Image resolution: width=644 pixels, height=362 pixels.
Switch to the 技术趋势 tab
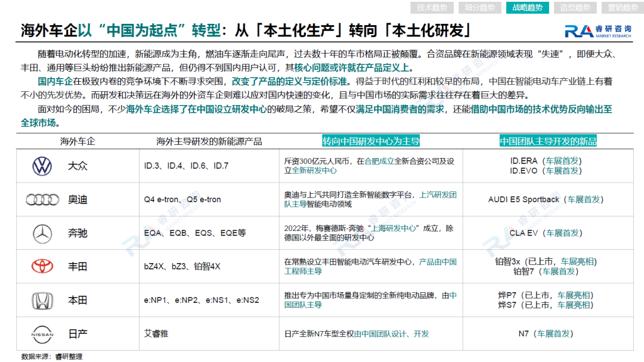point(433,8)
